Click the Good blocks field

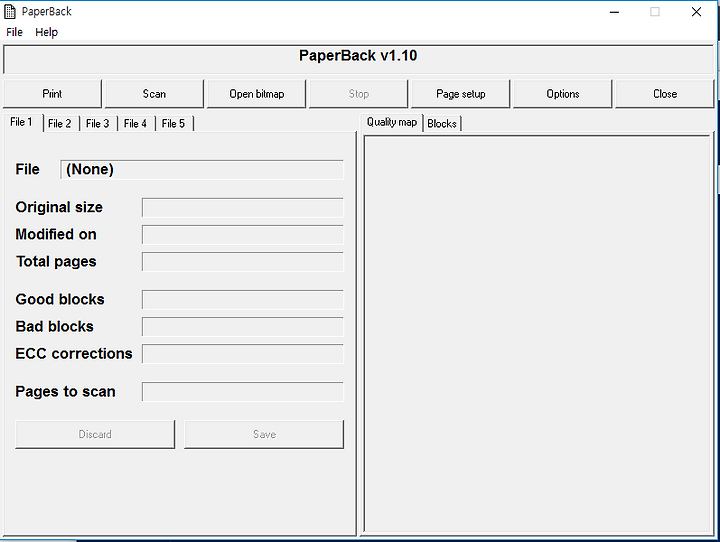[x=242, y=299]
